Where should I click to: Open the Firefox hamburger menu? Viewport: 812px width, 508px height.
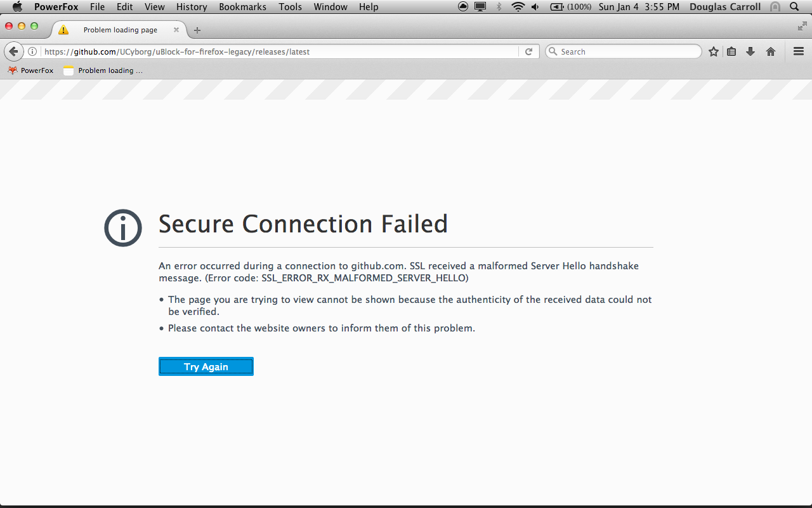click(798, 51)
